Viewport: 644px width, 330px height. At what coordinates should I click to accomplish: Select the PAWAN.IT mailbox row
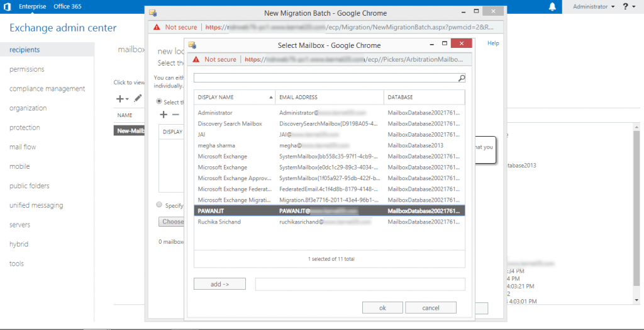[330, 211]
